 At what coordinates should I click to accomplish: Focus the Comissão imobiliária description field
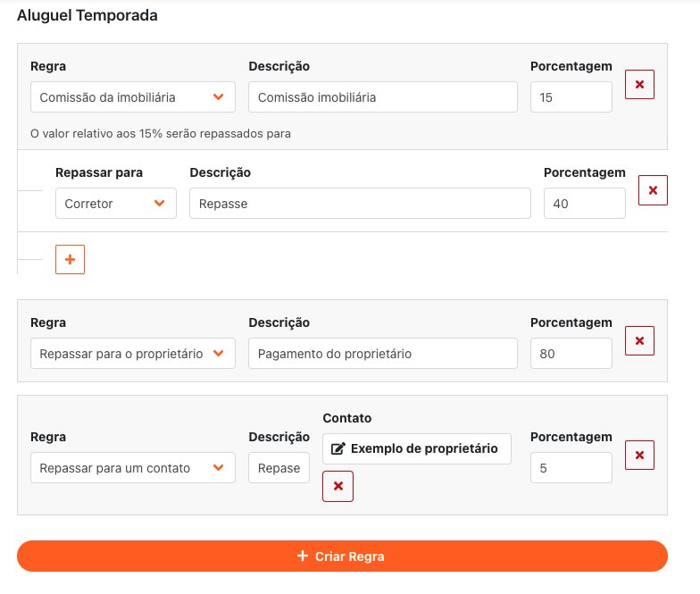tap(382, 97)
